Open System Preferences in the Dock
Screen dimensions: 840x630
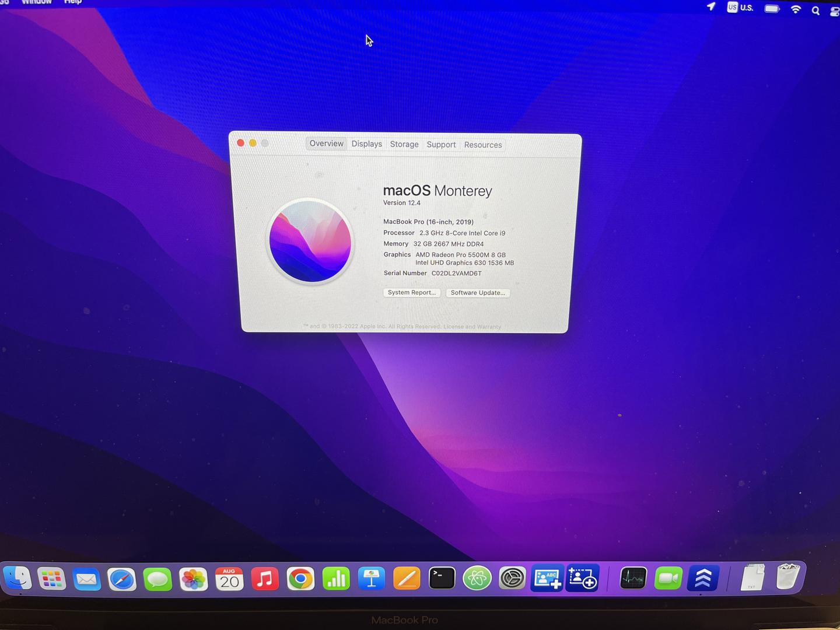pyautogui.click(x=512, y=579)
